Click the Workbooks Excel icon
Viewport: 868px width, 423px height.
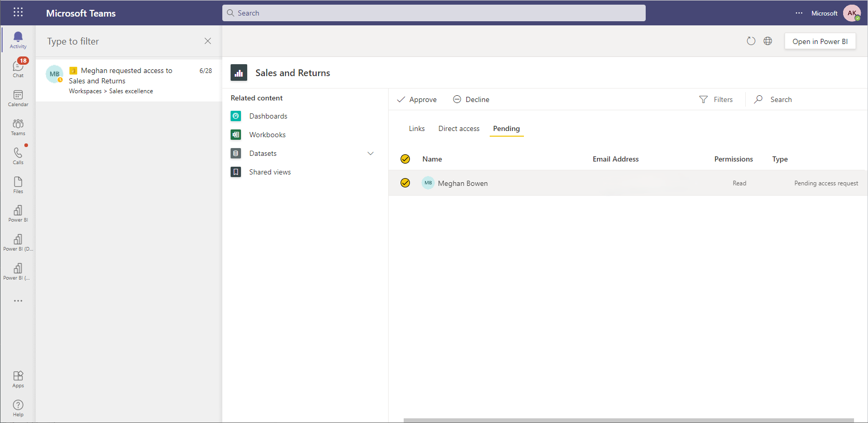click(x=236, y=135)
